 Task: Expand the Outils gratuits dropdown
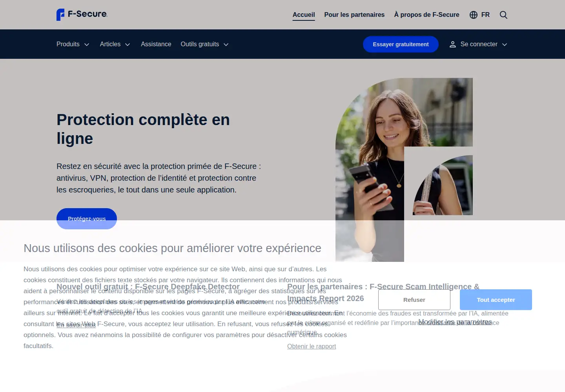click(x=205, y=44)
